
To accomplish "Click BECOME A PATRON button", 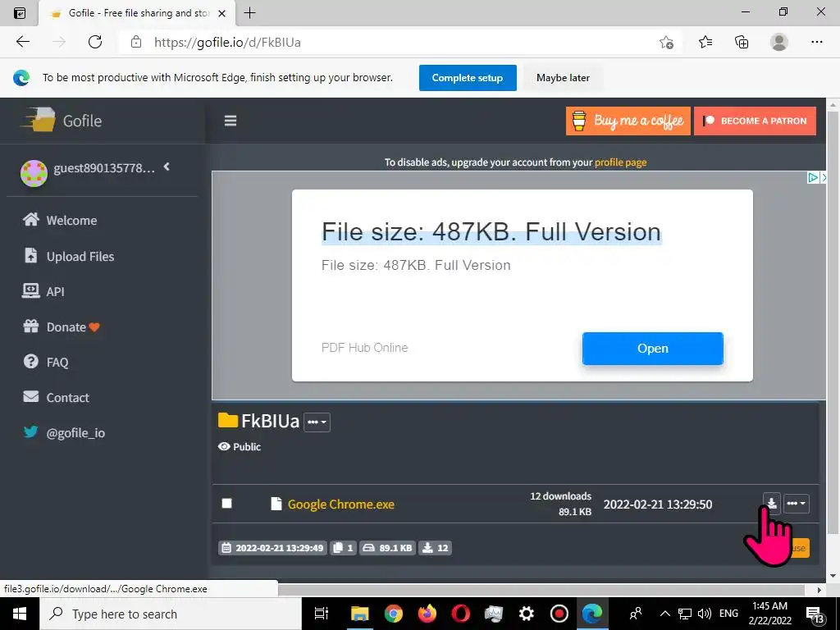I will [755, 121].
